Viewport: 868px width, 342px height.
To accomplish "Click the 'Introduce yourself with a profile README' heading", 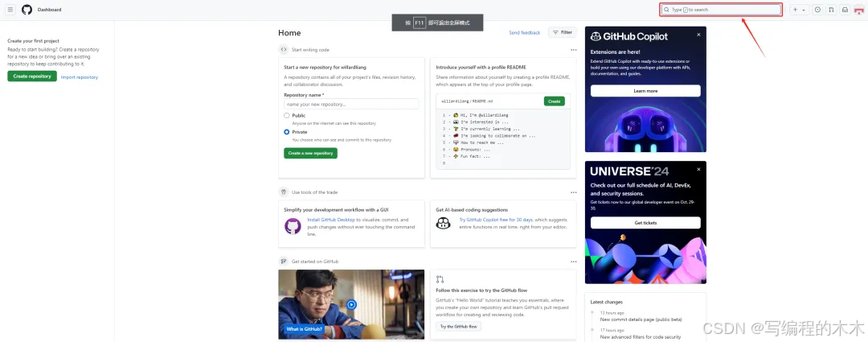I will click(x=481, y=67).
